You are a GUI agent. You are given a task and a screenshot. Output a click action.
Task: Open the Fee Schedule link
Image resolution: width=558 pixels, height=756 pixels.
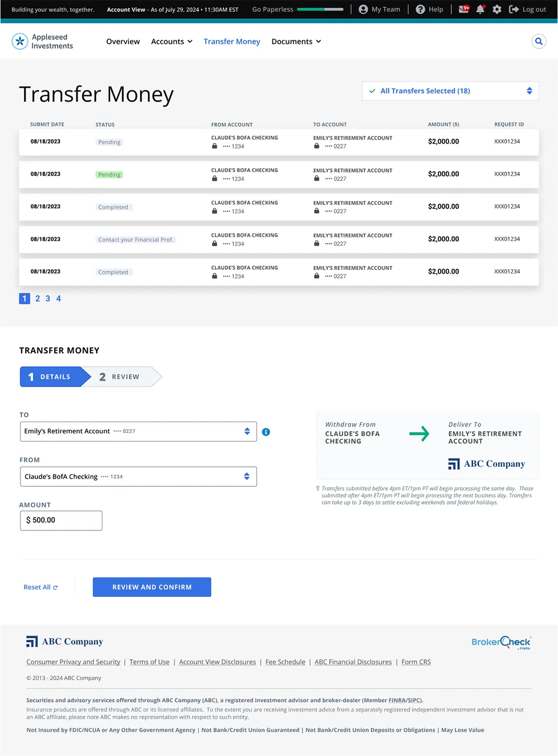tap(286, 662)
